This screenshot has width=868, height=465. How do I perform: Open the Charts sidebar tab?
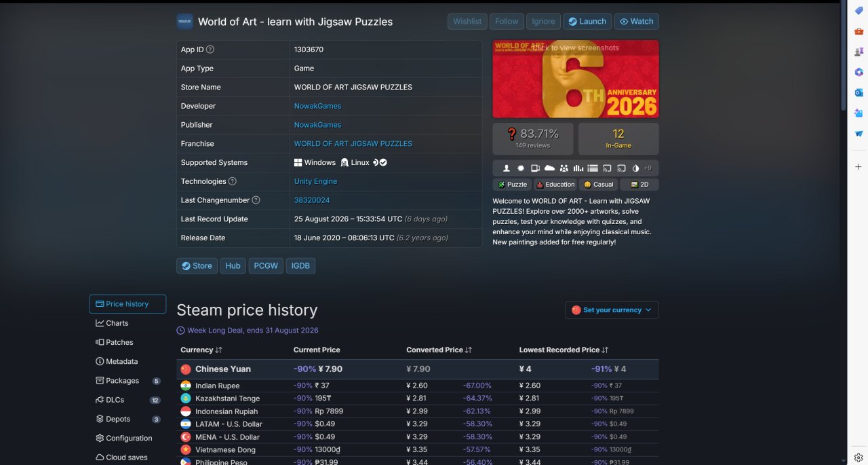127,323
